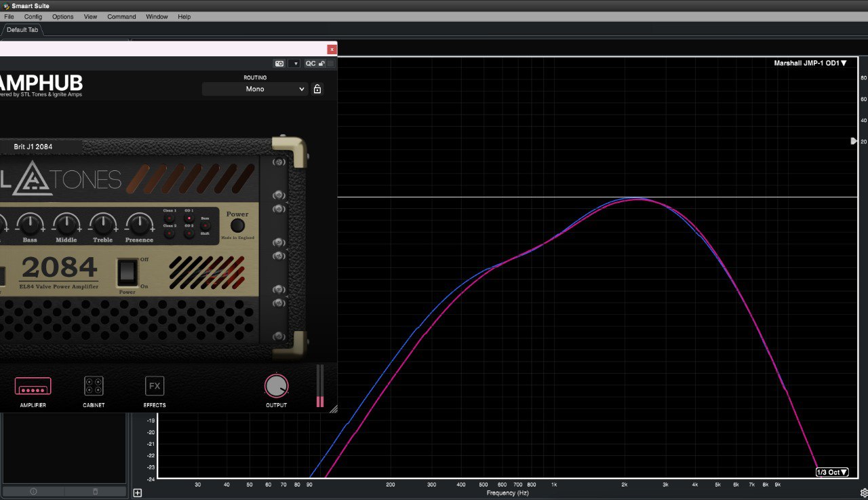
Task: Toggle the amp's round Power button
Action: coord(237,226)
